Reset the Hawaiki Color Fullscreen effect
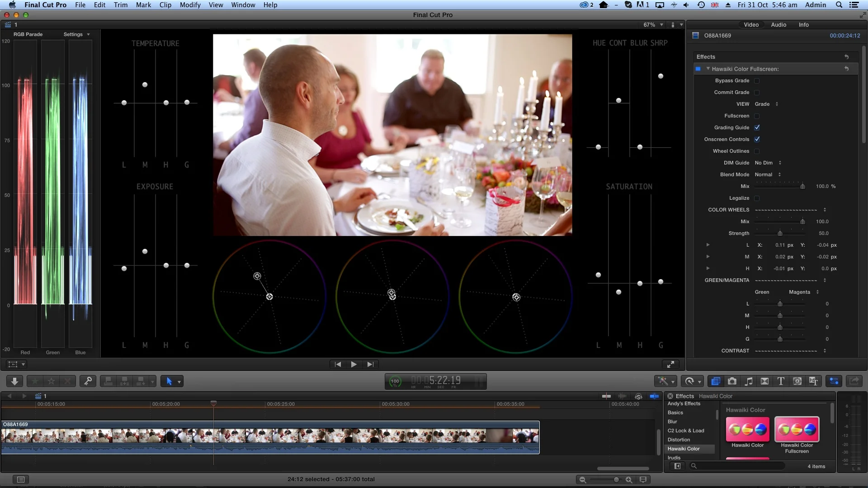 click(x=846, y=69)
